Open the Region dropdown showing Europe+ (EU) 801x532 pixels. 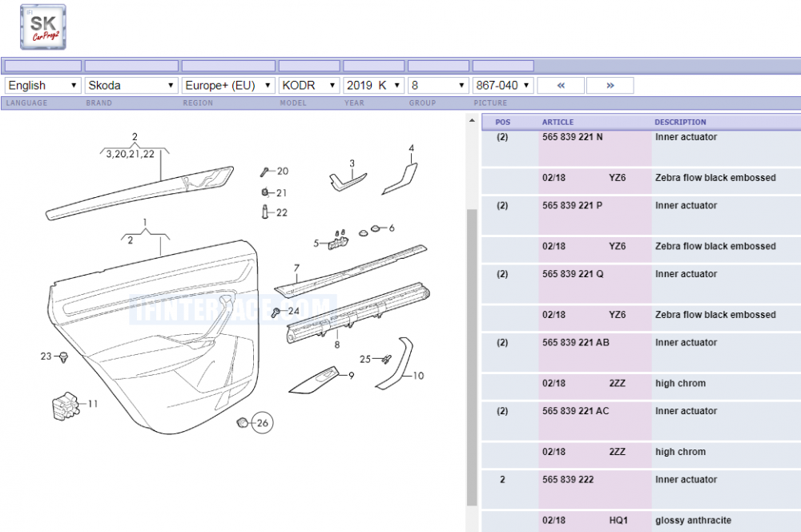(228, 86)
